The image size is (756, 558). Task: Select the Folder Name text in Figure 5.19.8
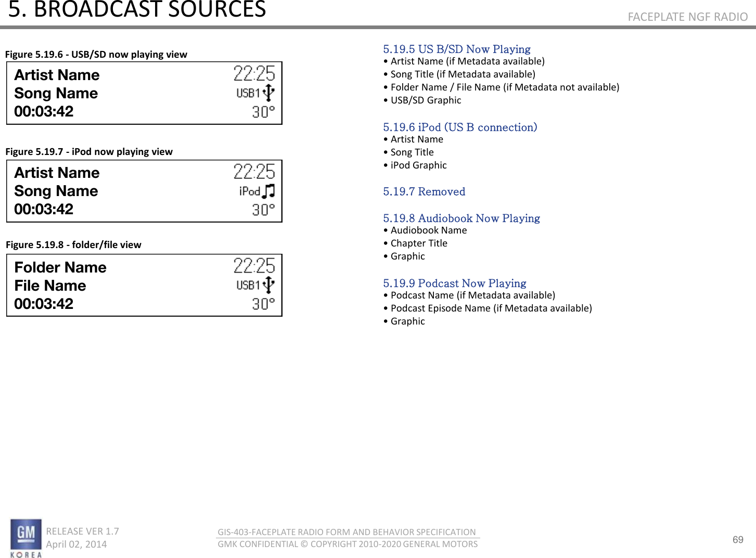pos(59,267)
